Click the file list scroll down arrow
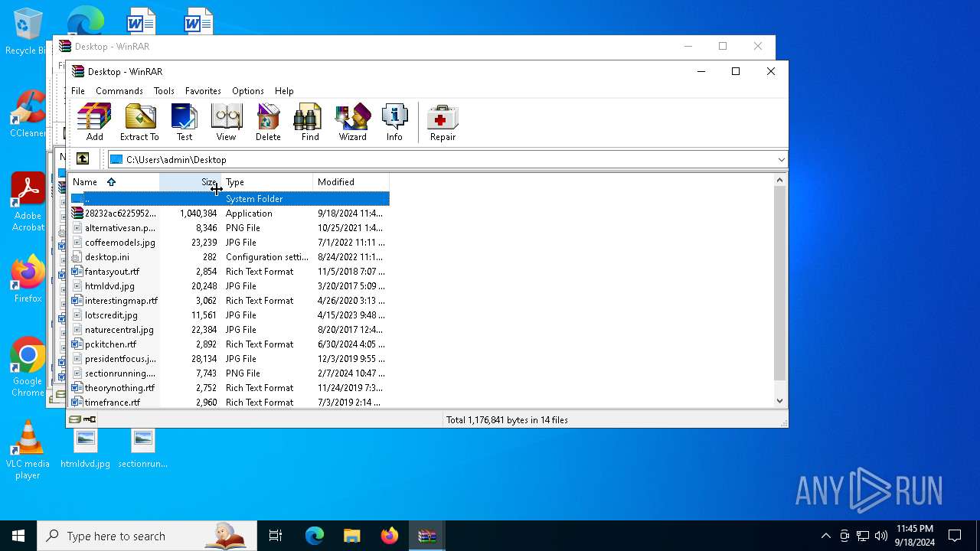This screenshot has height=551, width=980. point(779,400)
